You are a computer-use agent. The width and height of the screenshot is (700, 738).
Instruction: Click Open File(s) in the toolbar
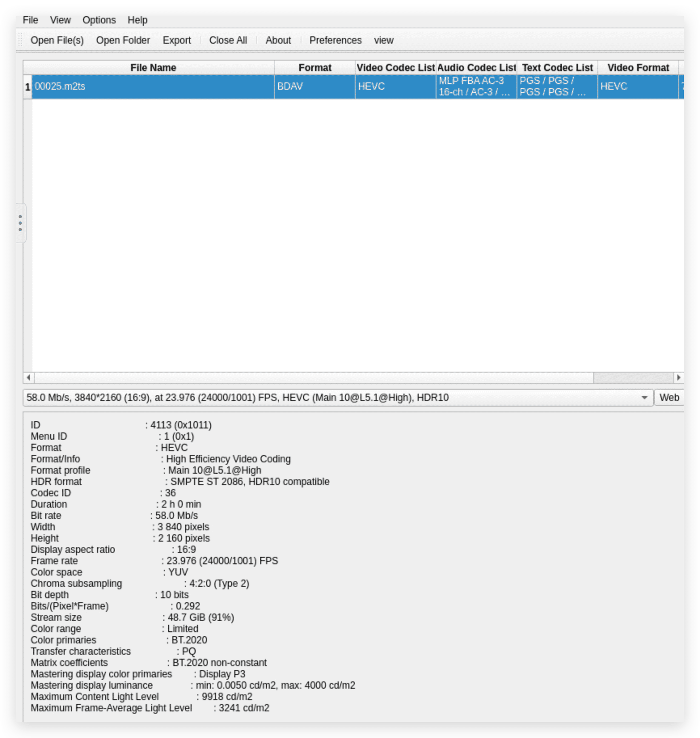(x=57, y=40)
